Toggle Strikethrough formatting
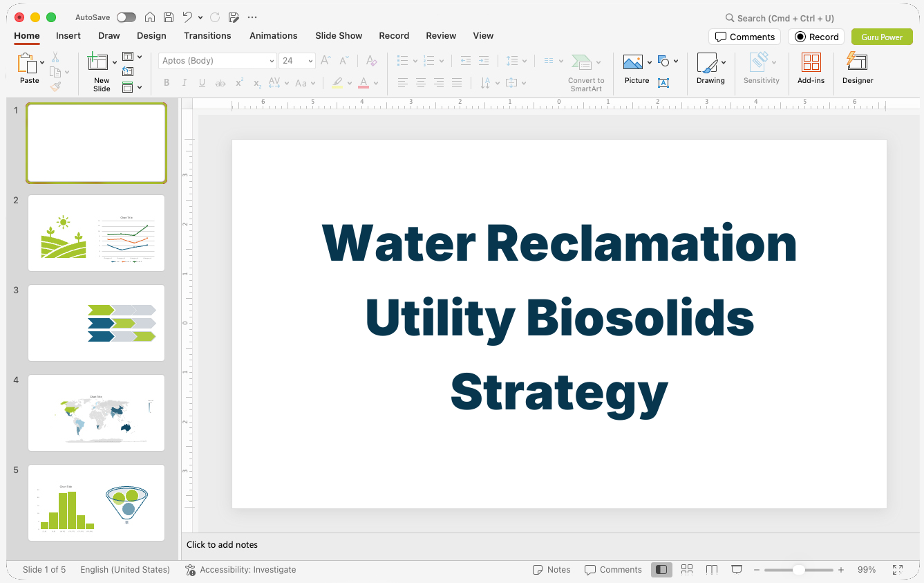 (220, 83)
